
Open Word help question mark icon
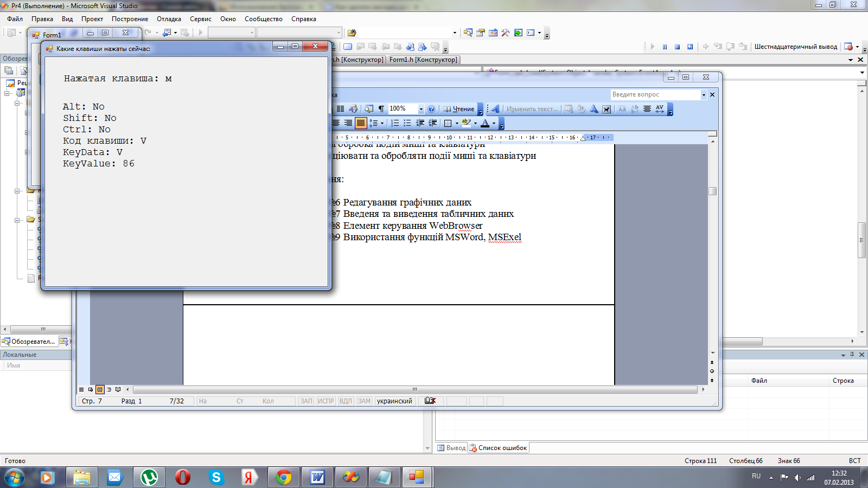point(431,109)
